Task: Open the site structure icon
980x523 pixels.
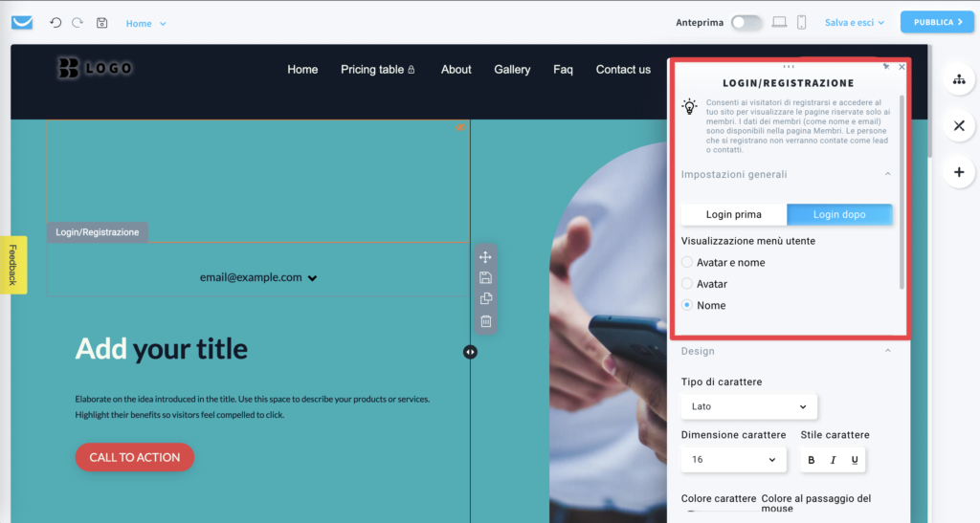Action: tap(959, 79)
